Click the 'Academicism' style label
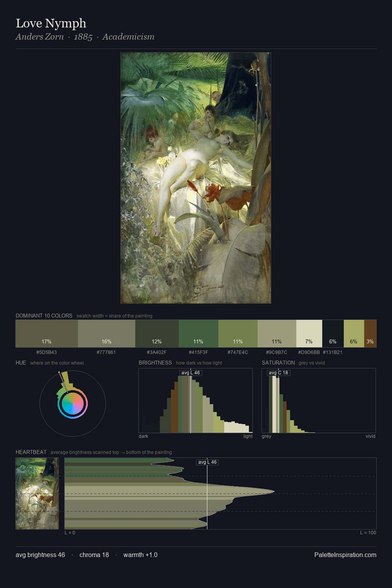This screenshot has width=392, height=588. (x=128, y=37)
